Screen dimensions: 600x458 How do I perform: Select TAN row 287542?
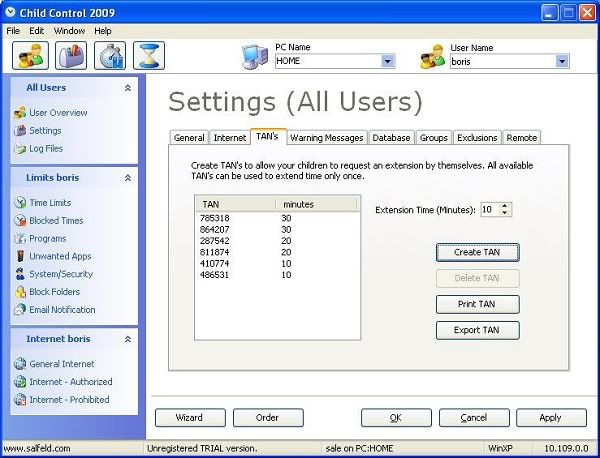pos(277,241)
